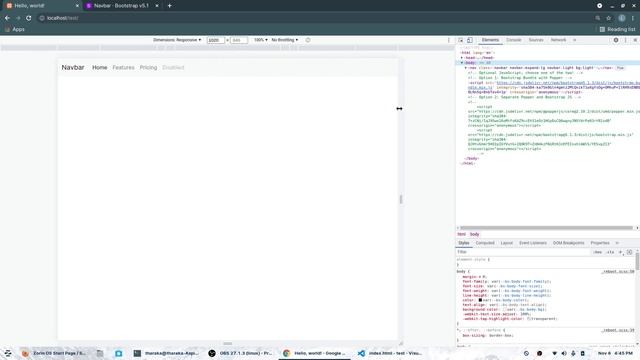
Task: Switch to the Properties sidebar tab
Action: 600,243
